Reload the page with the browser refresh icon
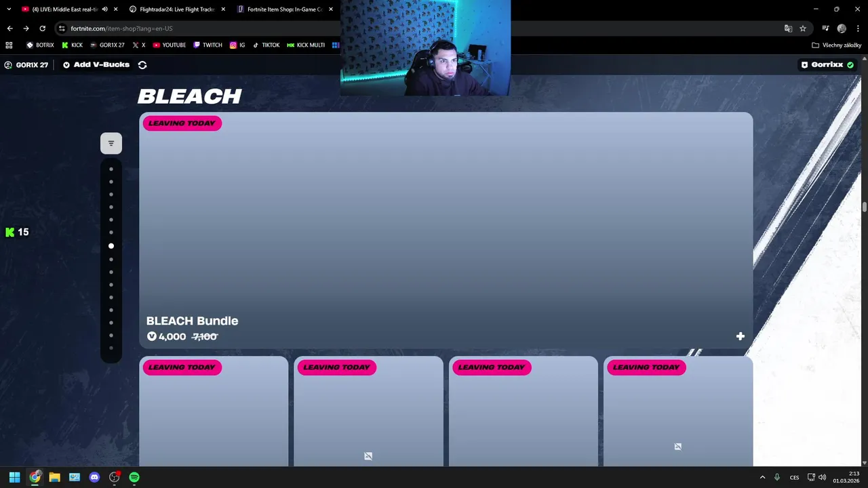 (x=42, y=28)
